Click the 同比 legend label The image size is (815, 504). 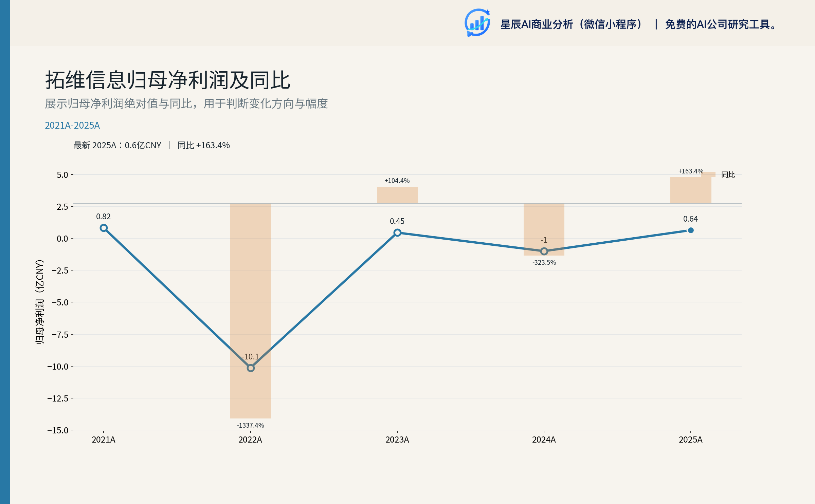click(728, 174)
